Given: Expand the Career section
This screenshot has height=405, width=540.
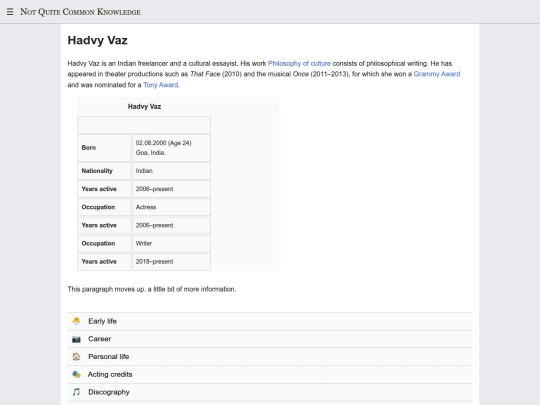Looking at the screenshot, I should pos(270,339).
